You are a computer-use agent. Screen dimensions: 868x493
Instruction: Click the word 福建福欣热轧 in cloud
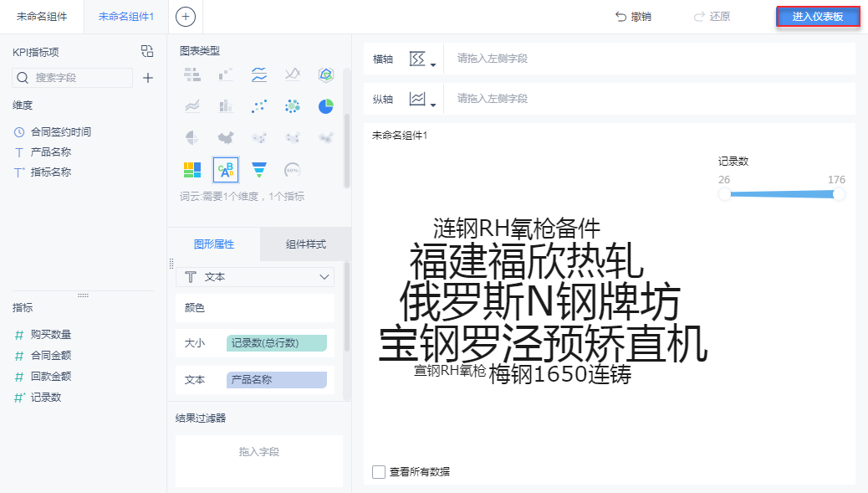[x=527, y=261]
